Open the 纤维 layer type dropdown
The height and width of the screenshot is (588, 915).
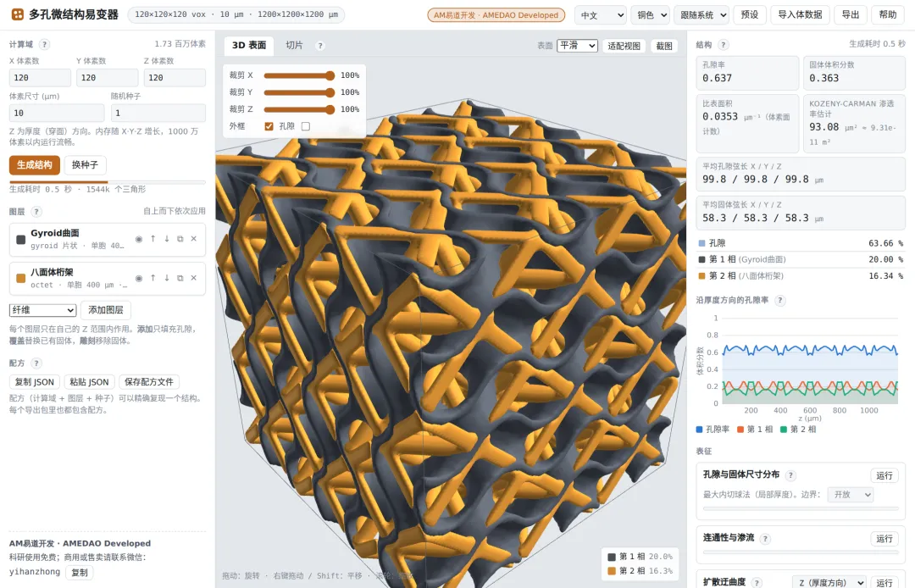[x=42, y=310]
